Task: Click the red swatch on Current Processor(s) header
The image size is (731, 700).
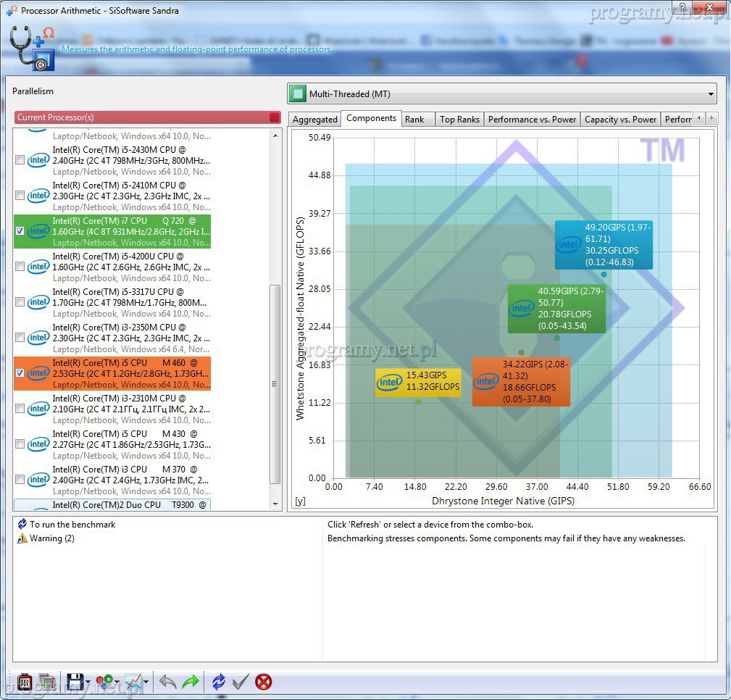Action: [x=274, y=117]
